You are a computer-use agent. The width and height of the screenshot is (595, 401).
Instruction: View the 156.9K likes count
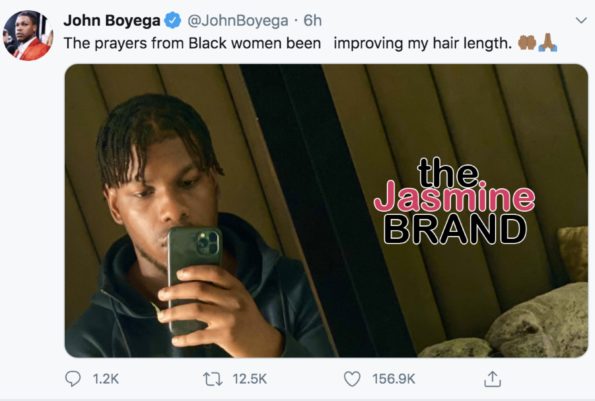click(x=394, y=379)
